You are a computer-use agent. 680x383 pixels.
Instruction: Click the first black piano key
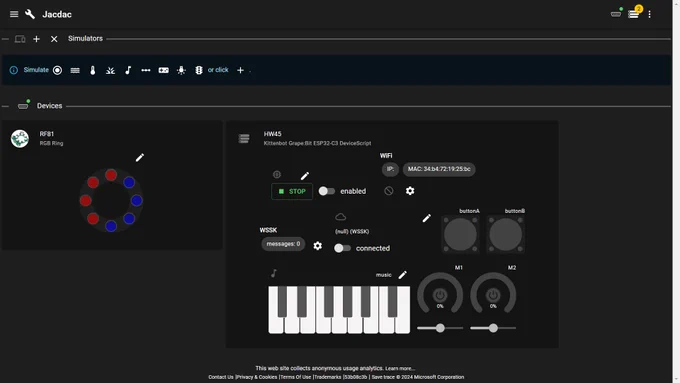282,301
